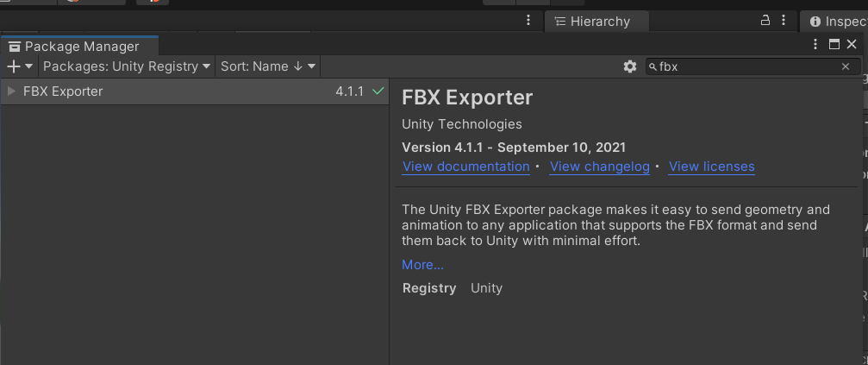
Task: Expand the FBX Exporter package entry
Action: tap(11, 91)
